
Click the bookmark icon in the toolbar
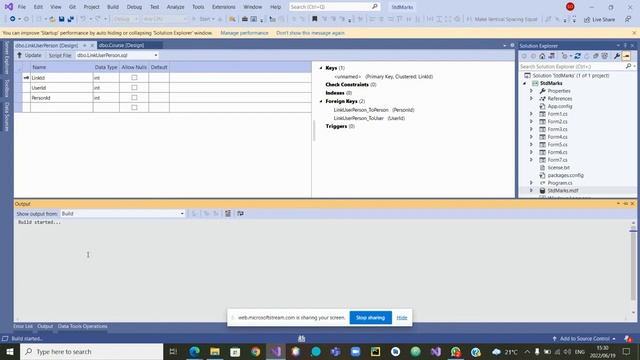point(315,19)
